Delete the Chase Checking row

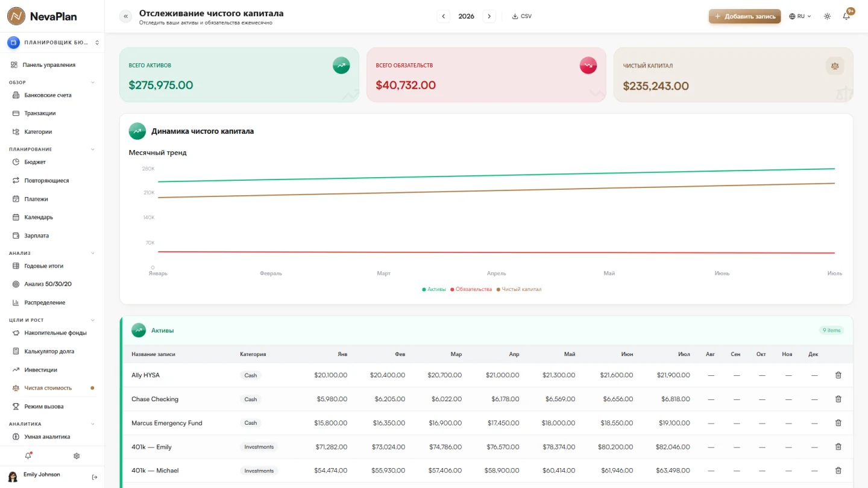click(838, 399)
